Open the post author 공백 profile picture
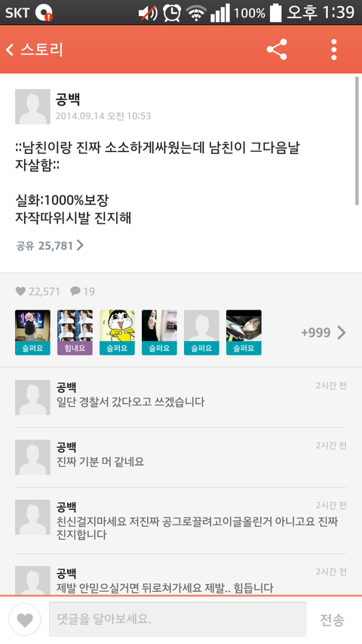This screenshot has width=362, height=644. [x=33, y=106]
